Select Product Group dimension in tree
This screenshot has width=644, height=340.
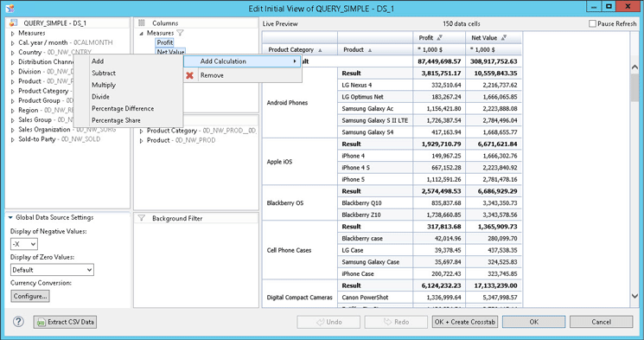(39, 100)
